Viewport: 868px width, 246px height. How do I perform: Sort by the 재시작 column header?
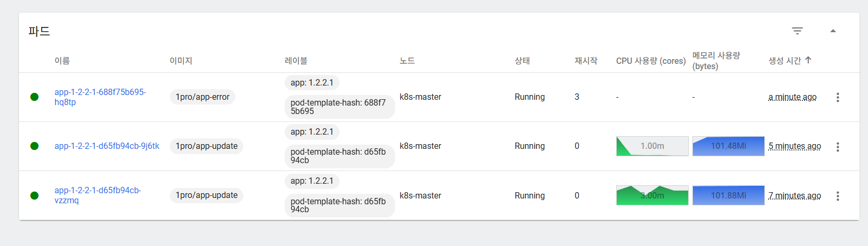pos(586,61)
